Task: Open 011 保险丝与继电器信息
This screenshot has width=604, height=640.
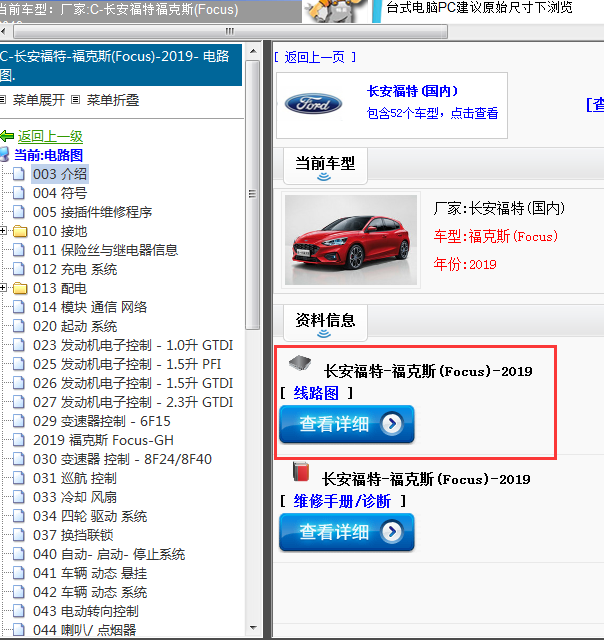Action: tap(105, 250)
